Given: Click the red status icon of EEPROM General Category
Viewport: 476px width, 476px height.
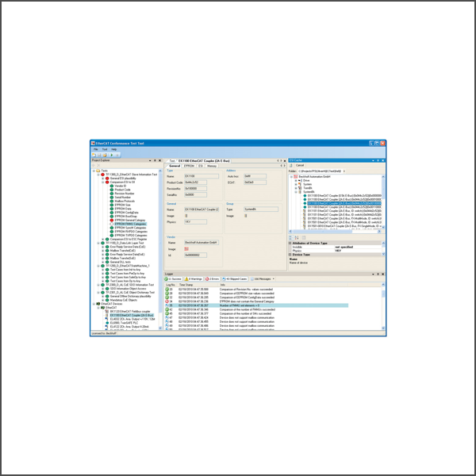Looking at the screenshot, I should pyautogui.click(x=112, y=221).
